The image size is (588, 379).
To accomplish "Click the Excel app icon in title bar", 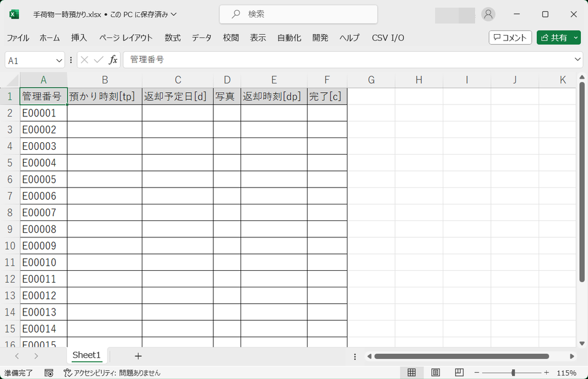I will [x=14, y=14].
